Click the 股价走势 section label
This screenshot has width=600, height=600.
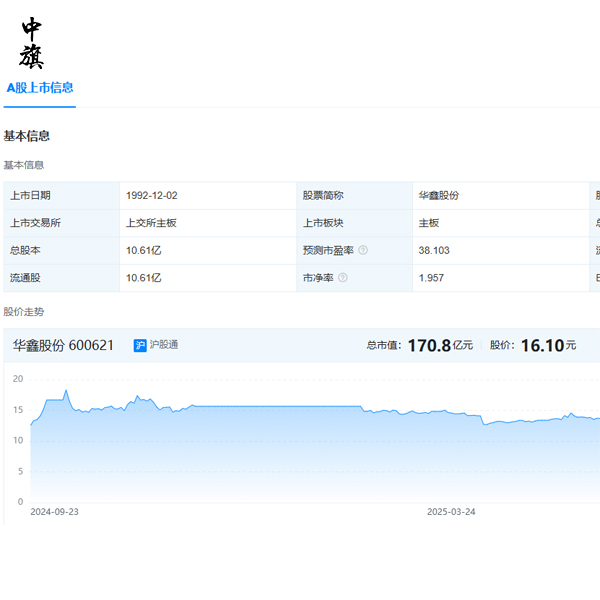click(24, 312)
